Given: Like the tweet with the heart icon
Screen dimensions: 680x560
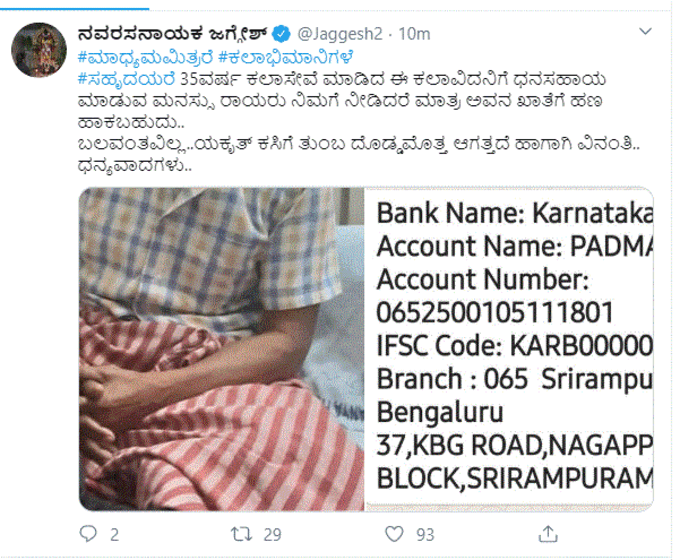Looking at the screenshot, I should point(394,534).
